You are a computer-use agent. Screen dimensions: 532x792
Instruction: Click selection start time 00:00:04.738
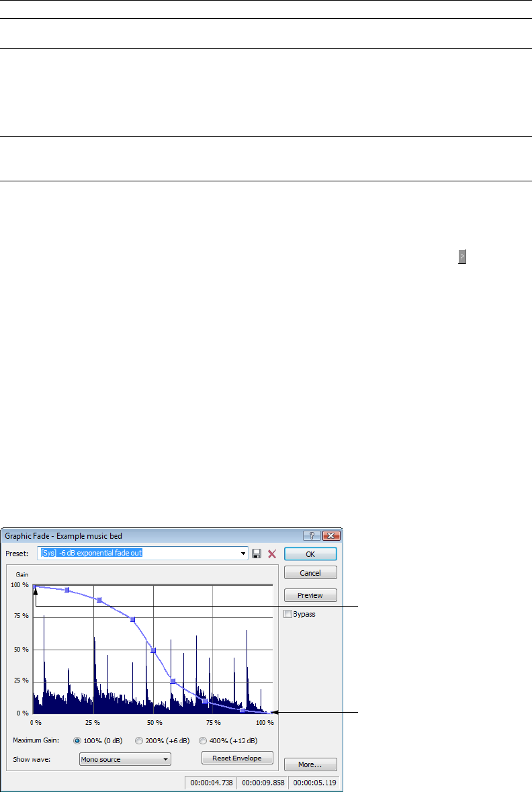[211, 783]
